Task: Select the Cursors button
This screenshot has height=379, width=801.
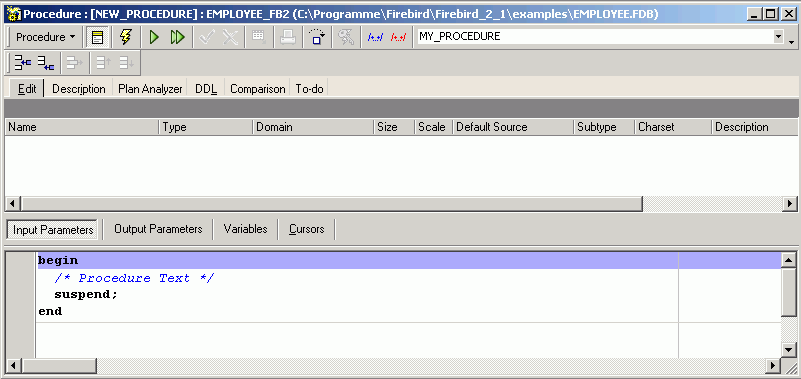Action: (x=307, y=229)
